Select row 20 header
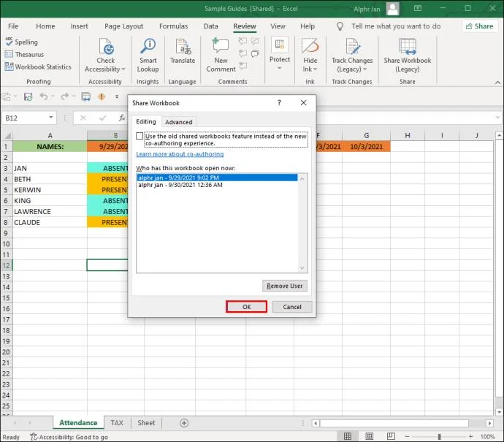The image size is (504, 442). (x=7, y=352)
